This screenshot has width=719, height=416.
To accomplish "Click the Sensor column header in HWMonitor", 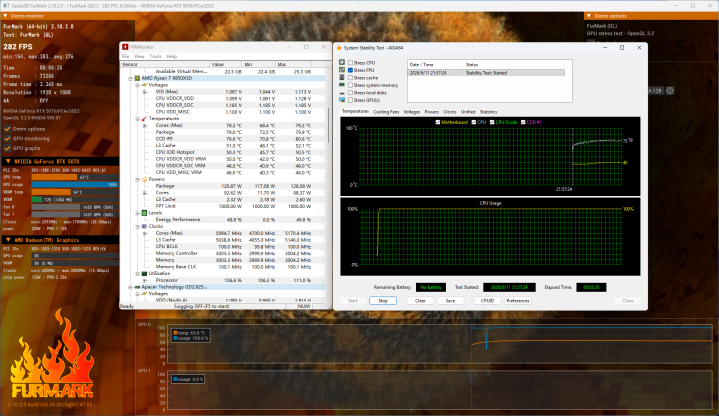I will pyautogui.click(x=165, y=65).
